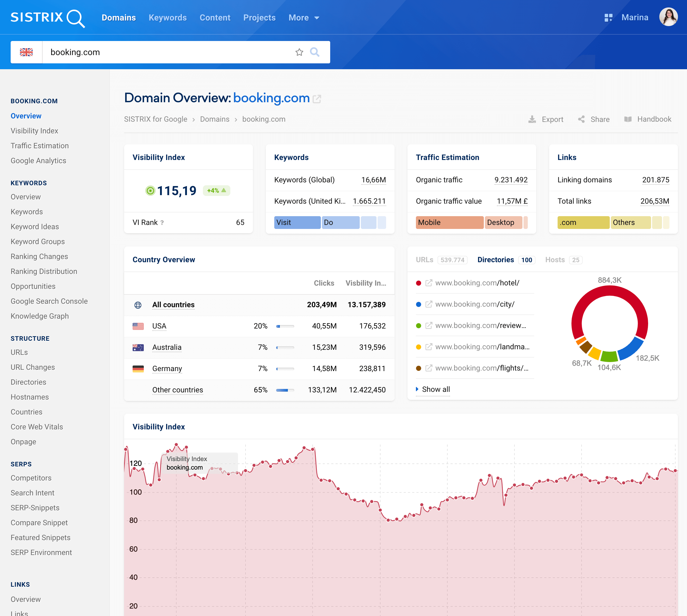687x616 pixels.
Task: Click the All countries globe icon
Action: click(x=138, y=305)
